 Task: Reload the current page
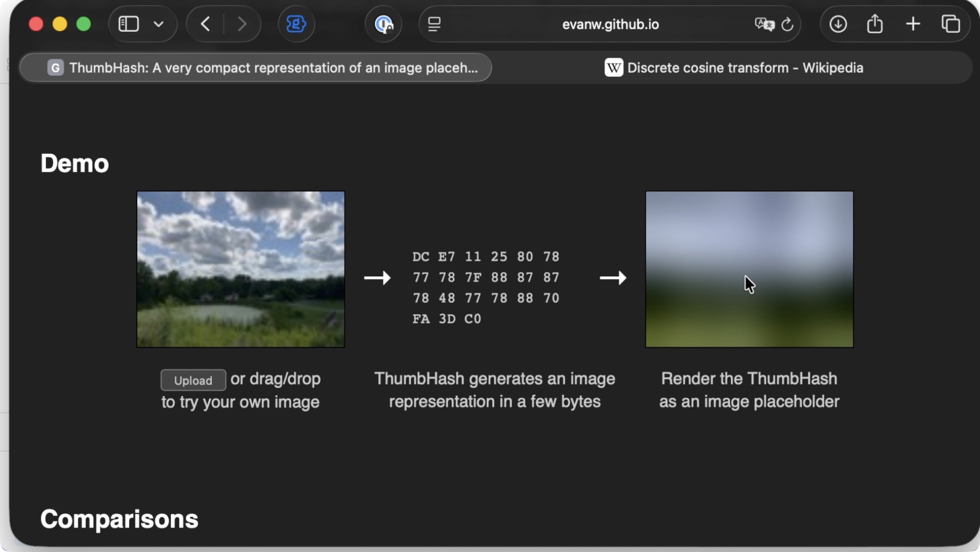click(787, 24)
